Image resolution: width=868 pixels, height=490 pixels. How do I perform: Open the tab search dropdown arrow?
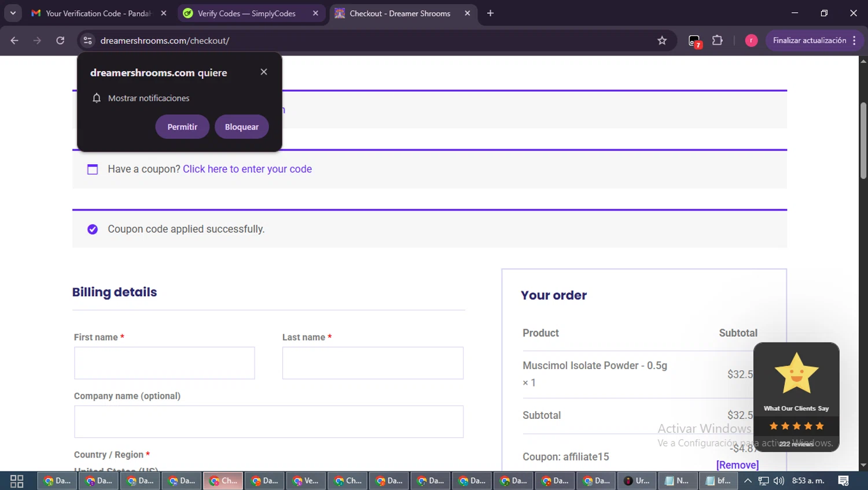(13, 13)
